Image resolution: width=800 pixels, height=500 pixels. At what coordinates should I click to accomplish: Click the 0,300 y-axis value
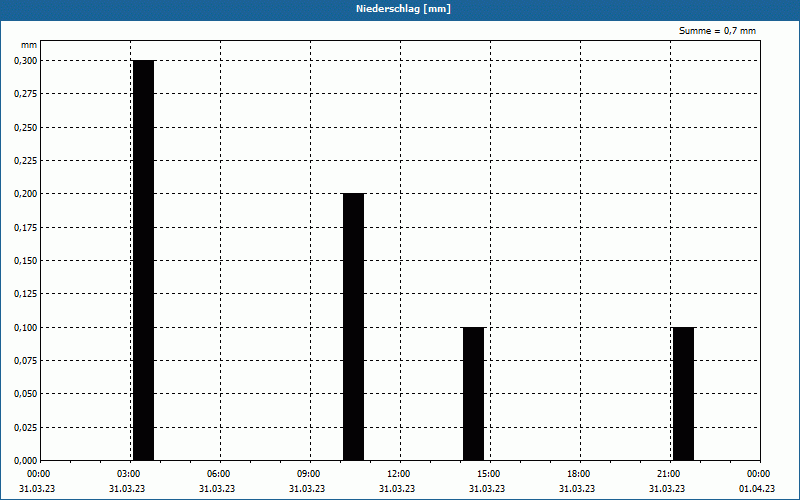click(26, 61)
